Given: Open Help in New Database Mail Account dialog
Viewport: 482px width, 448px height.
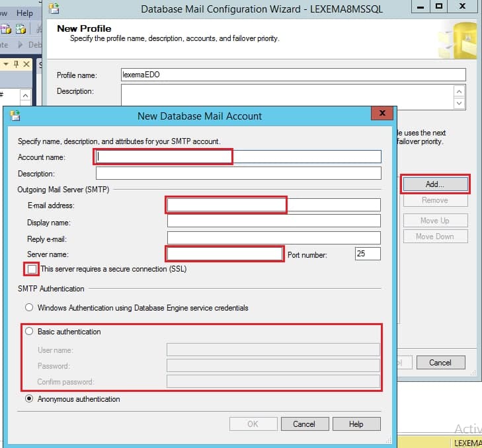Looking at the screenshot, I should 356,424.
